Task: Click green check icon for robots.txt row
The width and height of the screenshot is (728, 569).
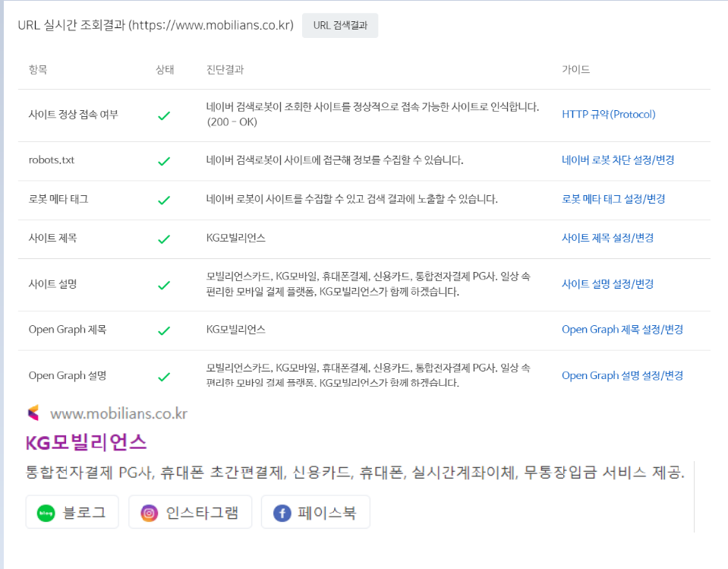Action: [164, 161]
